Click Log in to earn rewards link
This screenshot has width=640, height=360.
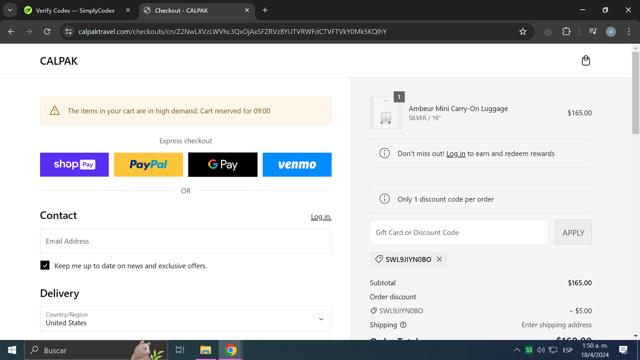[456, 153]
